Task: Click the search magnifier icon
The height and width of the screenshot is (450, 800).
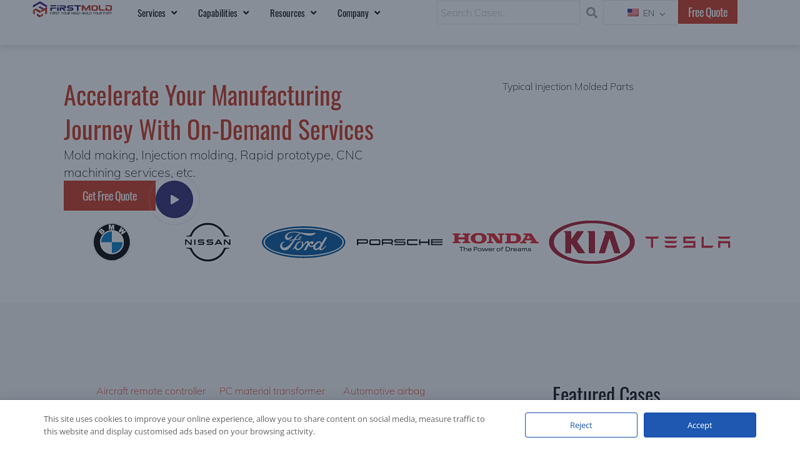Action: point(591,13)
